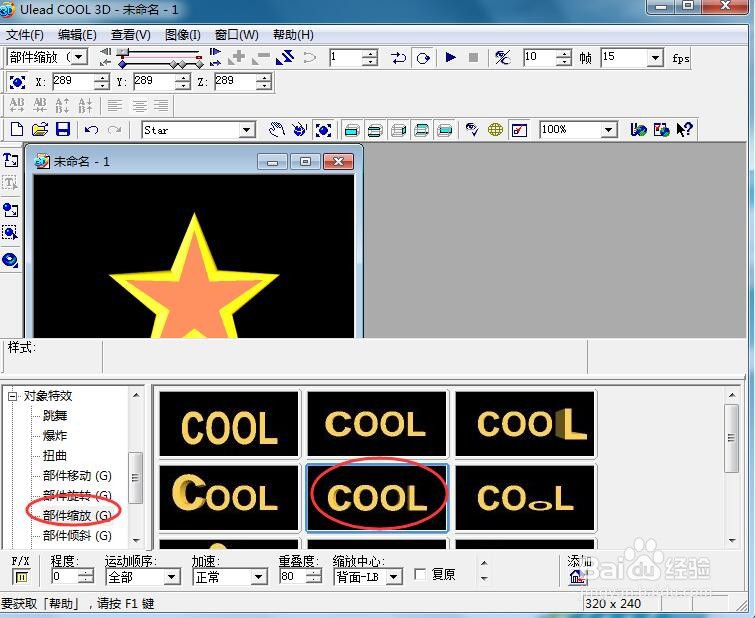Screen dimensions: 755x618
Task: Select 扭曲 in the effects tree
Action: click(x=55, y=456)
